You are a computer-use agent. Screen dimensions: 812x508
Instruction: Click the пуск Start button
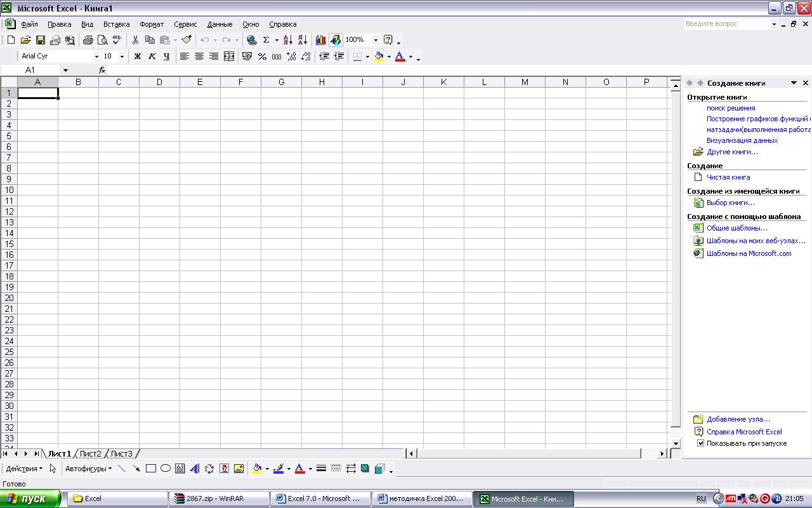click(x=30, y=498)
